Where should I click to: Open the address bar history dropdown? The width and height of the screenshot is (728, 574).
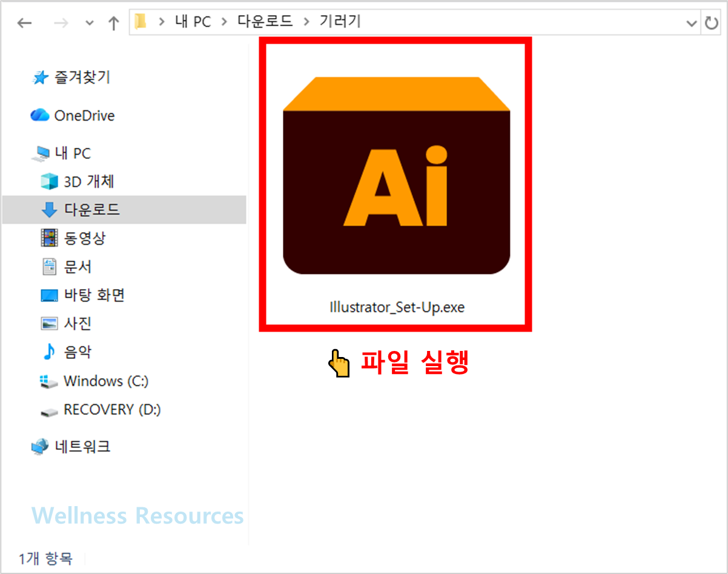click(x=692, y=23)
